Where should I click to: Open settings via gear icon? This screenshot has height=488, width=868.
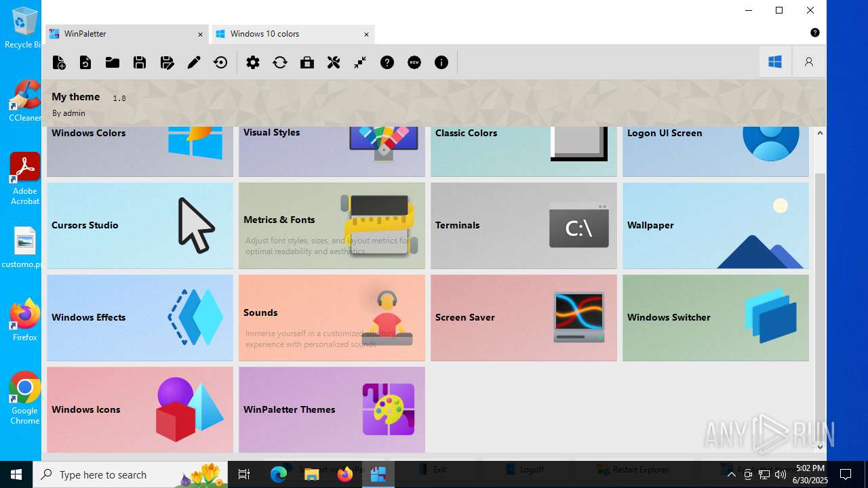click(x=253, y=62)
